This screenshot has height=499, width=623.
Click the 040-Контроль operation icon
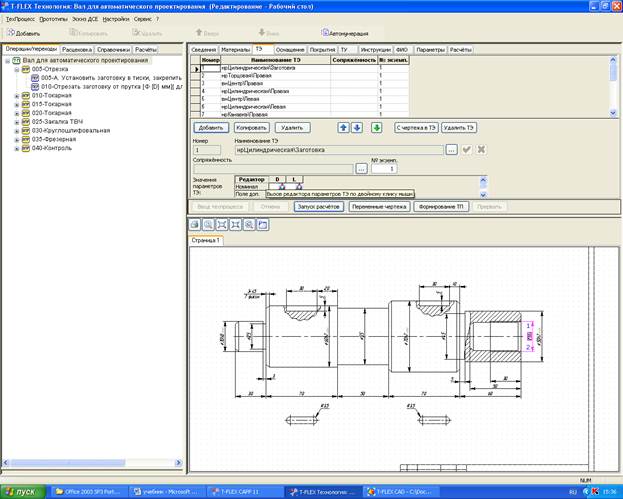(26, 148)
